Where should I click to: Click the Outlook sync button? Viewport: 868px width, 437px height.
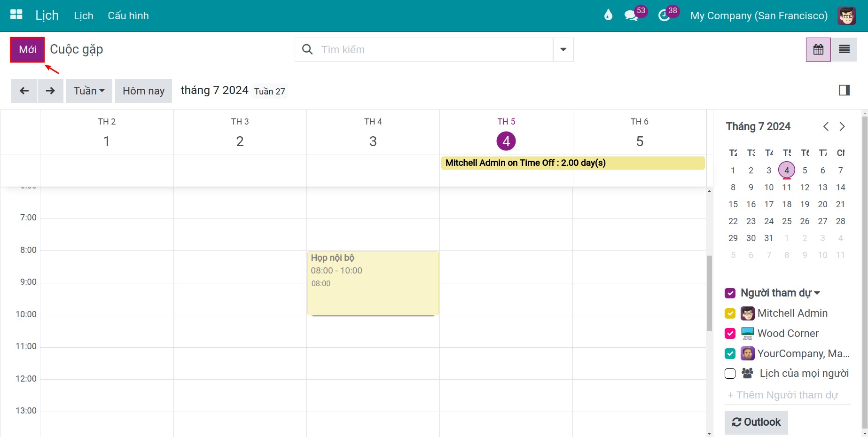[x=756, y=422]
